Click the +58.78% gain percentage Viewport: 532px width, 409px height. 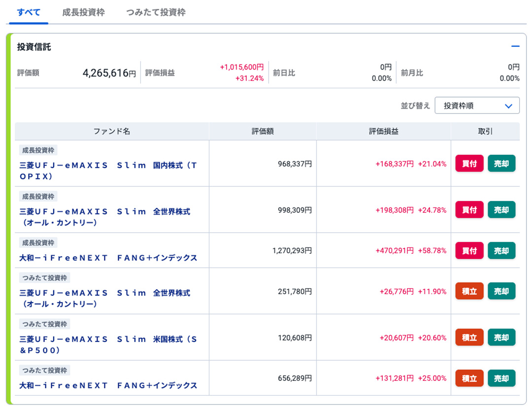click(432, 250)
